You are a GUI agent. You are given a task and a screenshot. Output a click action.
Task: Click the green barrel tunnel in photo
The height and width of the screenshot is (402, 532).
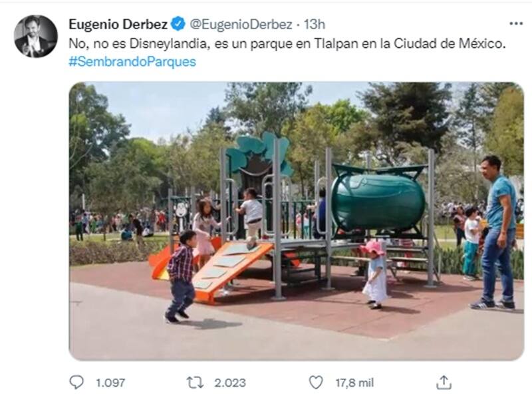click(x=378, y=201)
